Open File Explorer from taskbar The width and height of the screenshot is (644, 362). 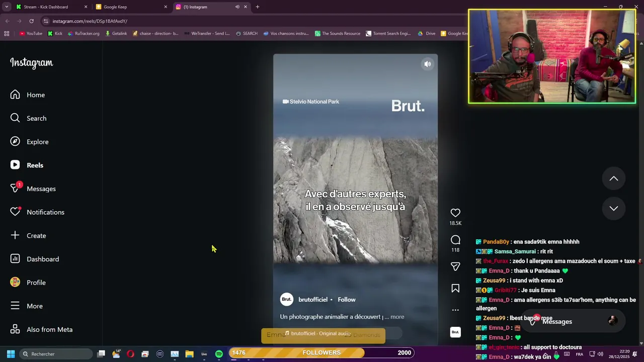click(189, 354)
